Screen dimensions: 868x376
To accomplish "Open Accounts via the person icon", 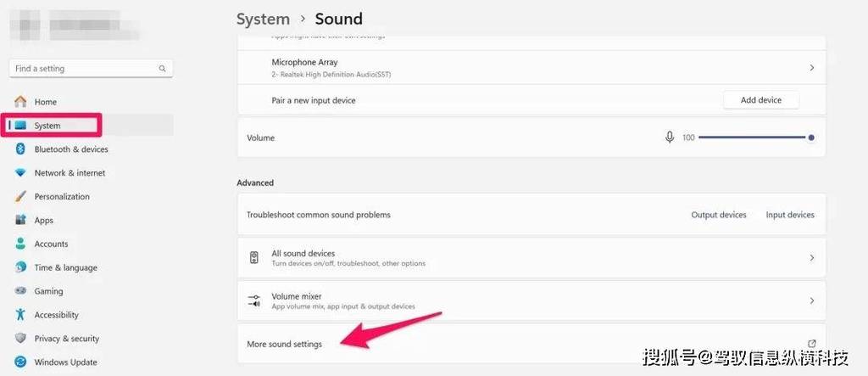I will (x=20, y=244).
